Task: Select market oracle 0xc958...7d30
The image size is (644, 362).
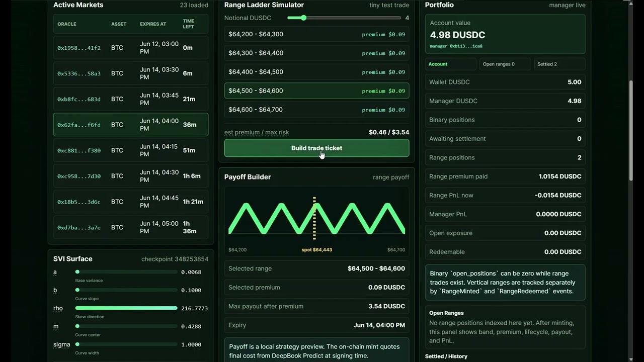Action: (131, 176)
